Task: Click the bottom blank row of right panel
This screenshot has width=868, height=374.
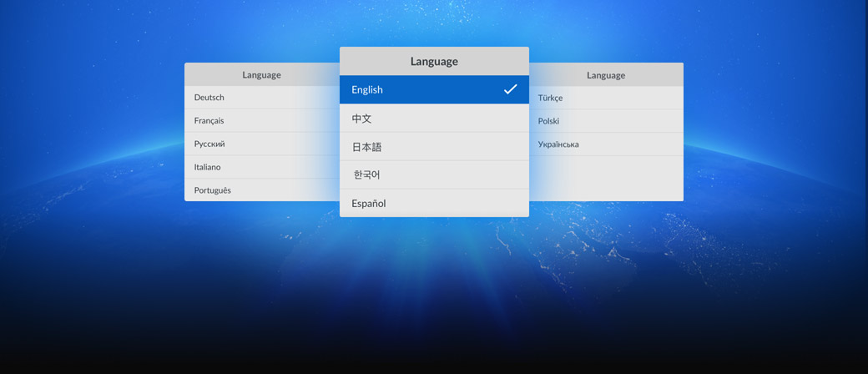Action: pos(606,190)
